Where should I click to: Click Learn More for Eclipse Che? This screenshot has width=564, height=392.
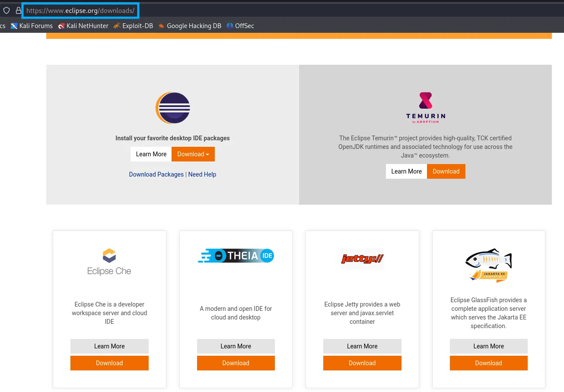[109, 346]
